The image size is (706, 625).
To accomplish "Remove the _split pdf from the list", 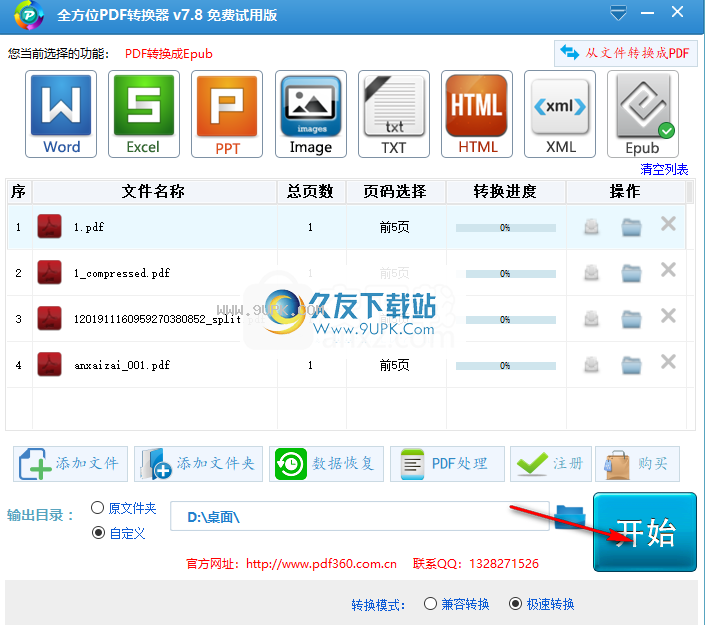I will [668, 316].
